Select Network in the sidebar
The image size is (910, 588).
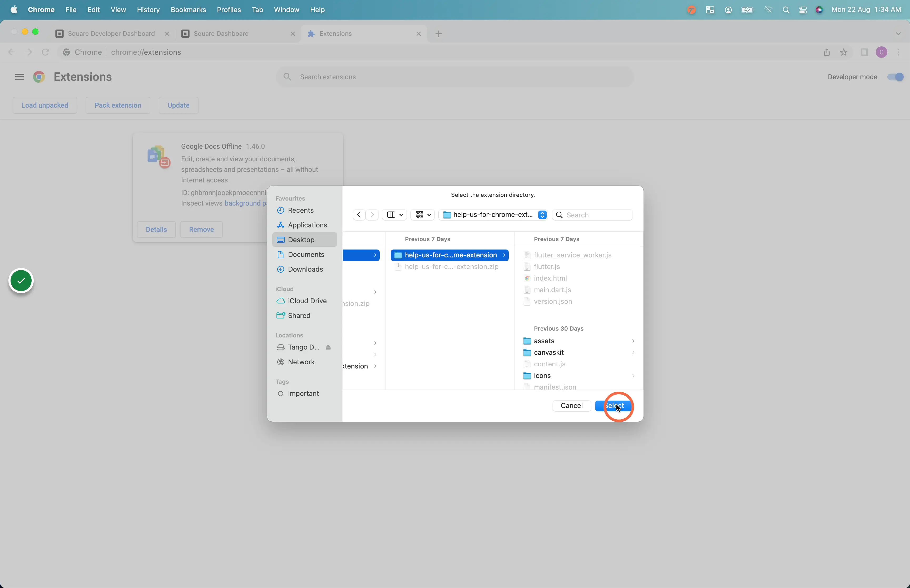coord(304,362)
